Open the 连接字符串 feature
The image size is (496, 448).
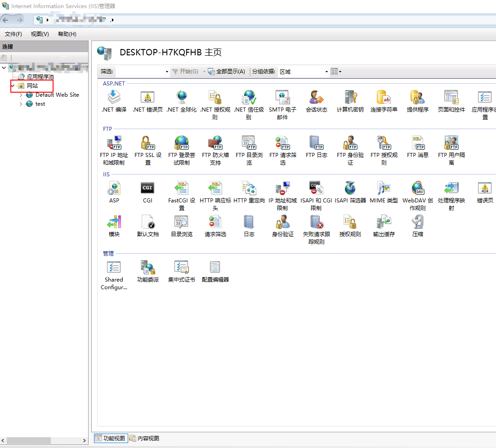point(384,102)
